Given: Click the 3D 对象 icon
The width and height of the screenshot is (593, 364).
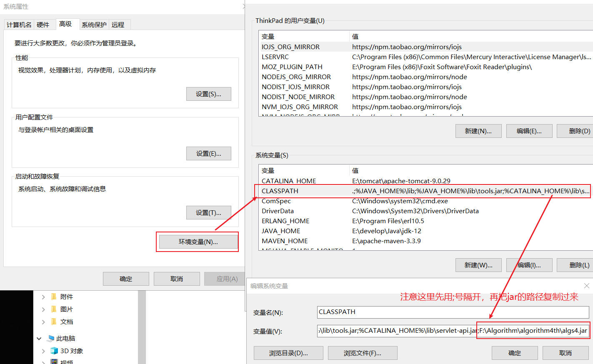Looking at the screenshot, I should 54,351.
